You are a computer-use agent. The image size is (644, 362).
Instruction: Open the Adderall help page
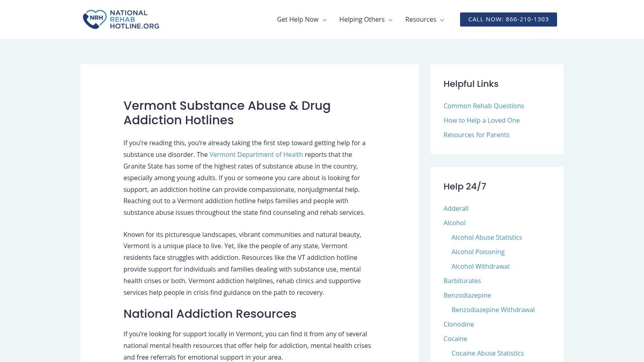(x=456, y=208)
